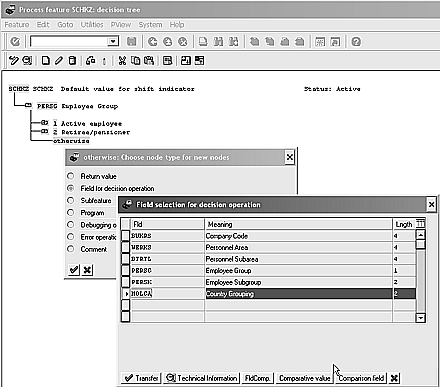Click the field list scroll-up arrow
440x387 pixels.
tap(421, 235)
